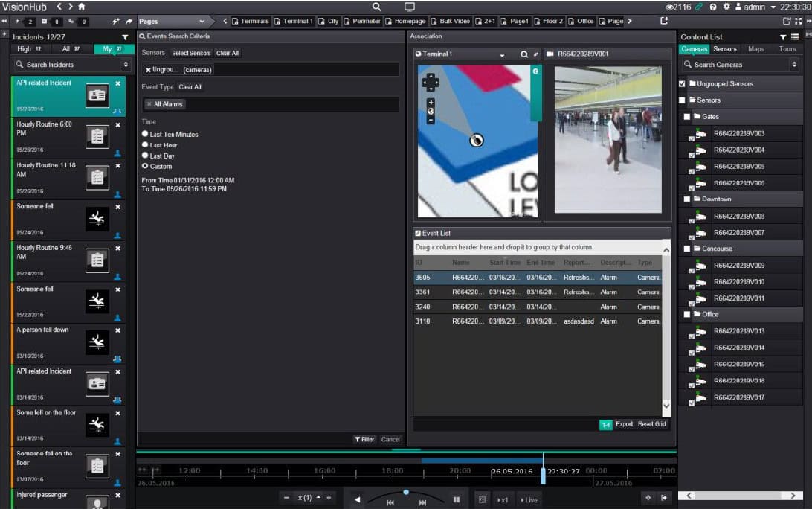Click the Home icon in the title bar
This screenshot has width=812, height=509.
(81, 7)
